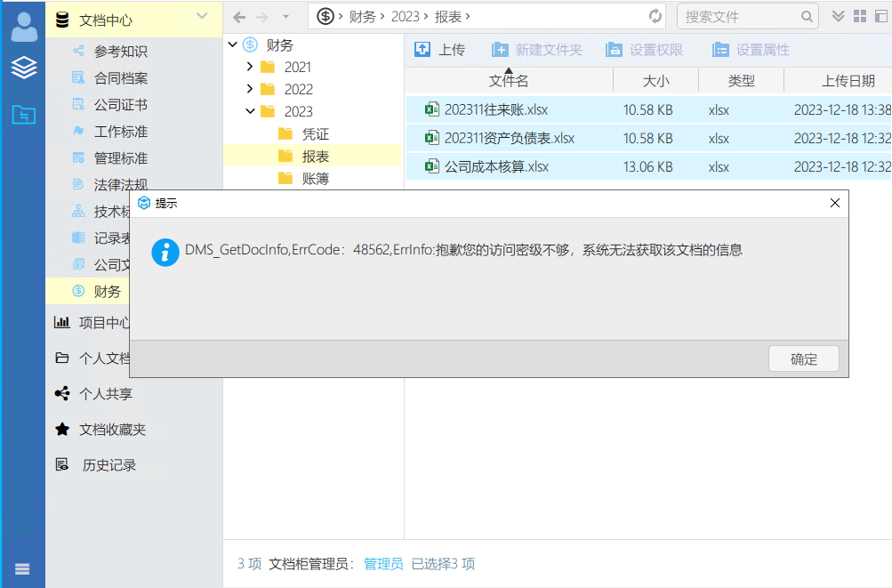
Task: Click 确定 button in the dialog
Action: [x=803, y=359]
